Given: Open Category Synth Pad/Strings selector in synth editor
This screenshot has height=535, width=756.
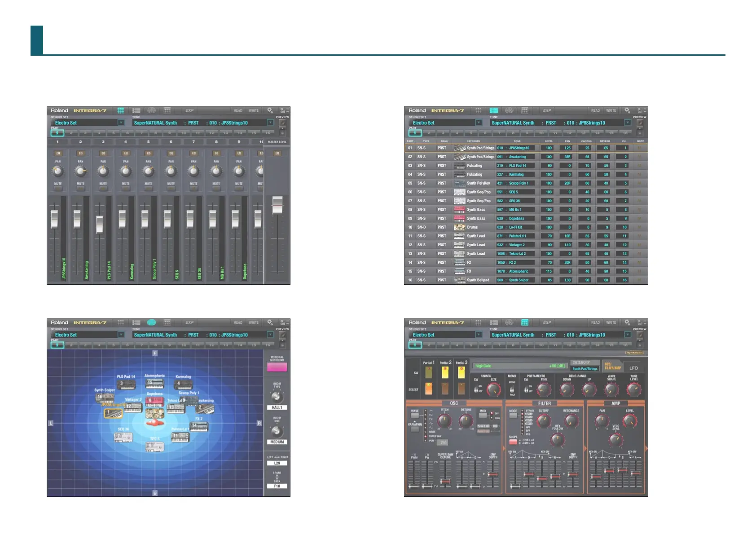Looking at the screenshot, I should [585, 368].
